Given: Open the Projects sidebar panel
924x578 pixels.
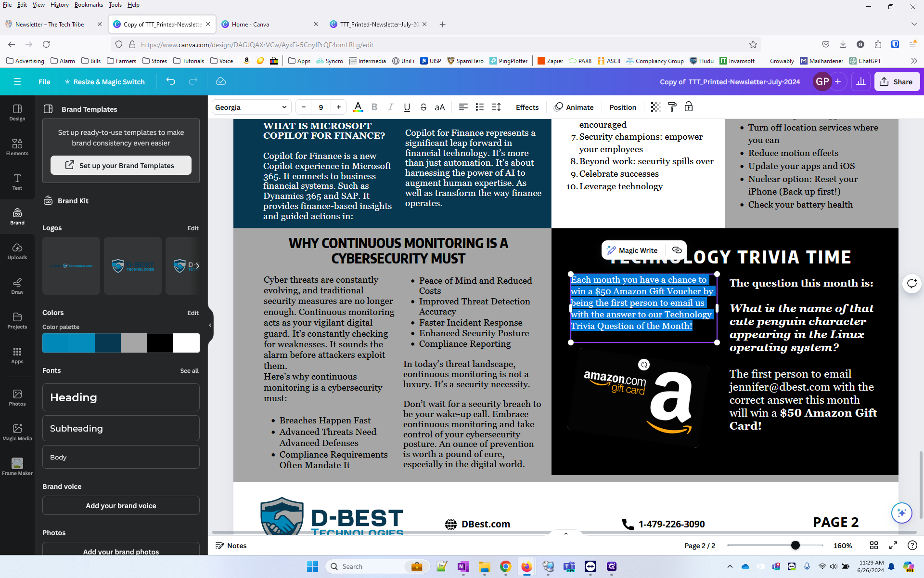Looking at the screenshot, I should pos(17,321).
